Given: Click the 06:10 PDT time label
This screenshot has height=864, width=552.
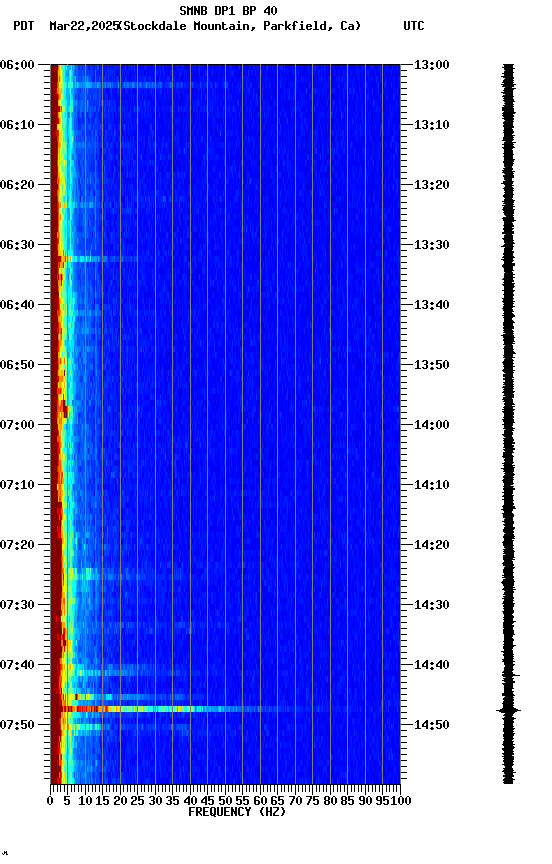Looking at the screenshot, I should click(x=17, y=125).
